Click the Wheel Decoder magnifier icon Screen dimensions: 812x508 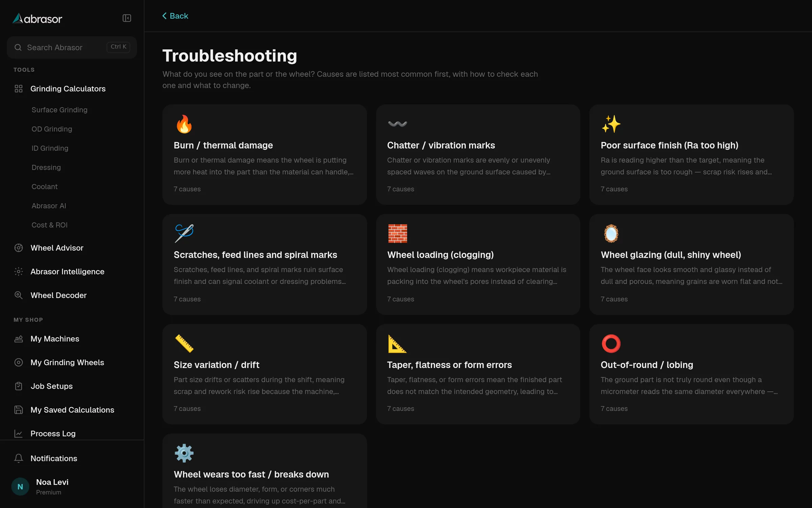tap(19, 295)
